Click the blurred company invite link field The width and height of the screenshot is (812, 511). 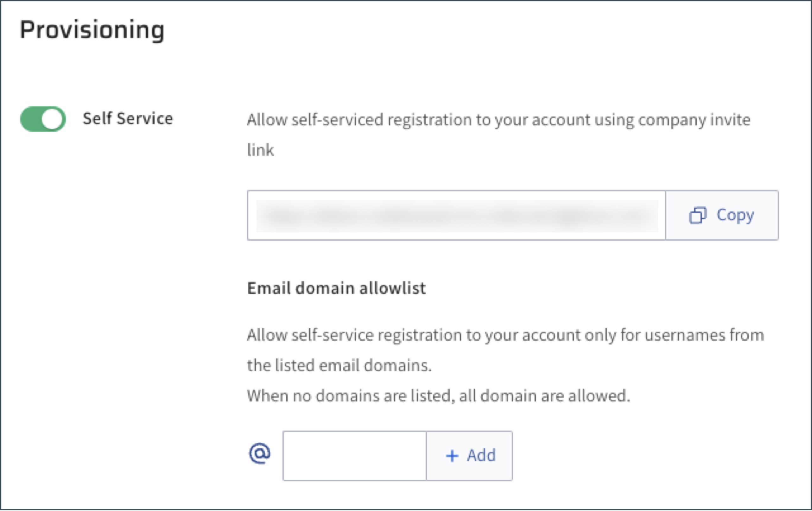tap(457, 216)
